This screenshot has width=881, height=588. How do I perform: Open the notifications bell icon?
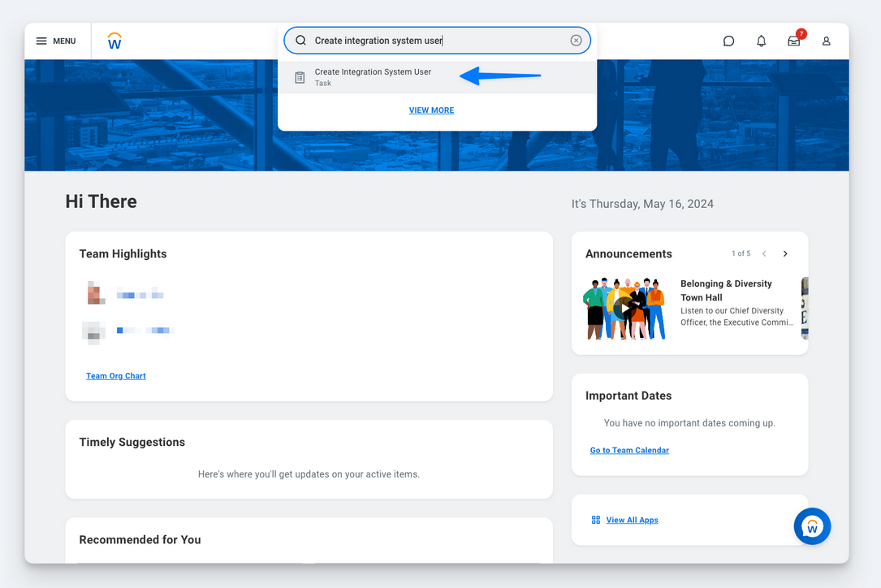(x=761, y=41)
